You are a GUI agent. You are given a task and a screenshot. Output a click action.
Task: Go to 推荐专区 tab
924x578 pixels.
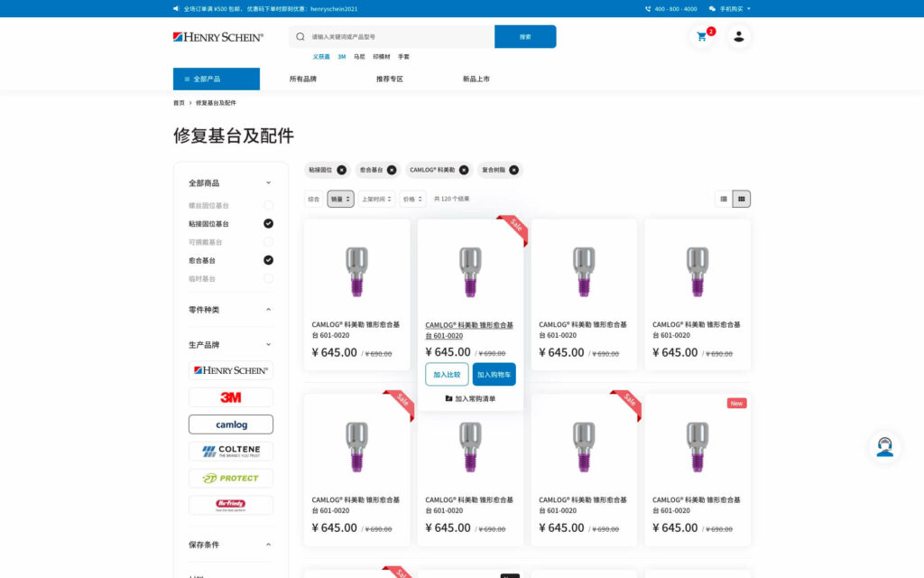tap(390, 79)
